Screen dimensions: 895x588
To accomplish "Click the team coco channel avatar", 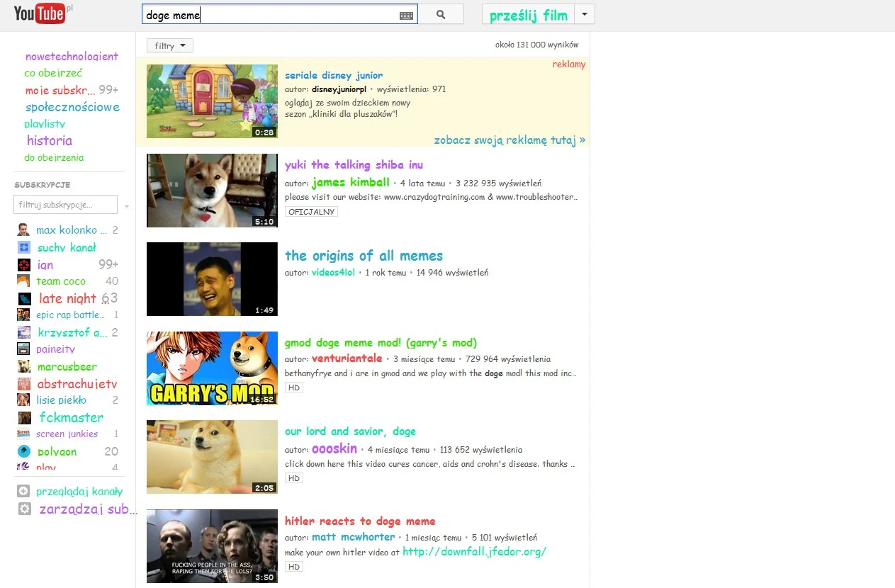I will click(22, 281).
